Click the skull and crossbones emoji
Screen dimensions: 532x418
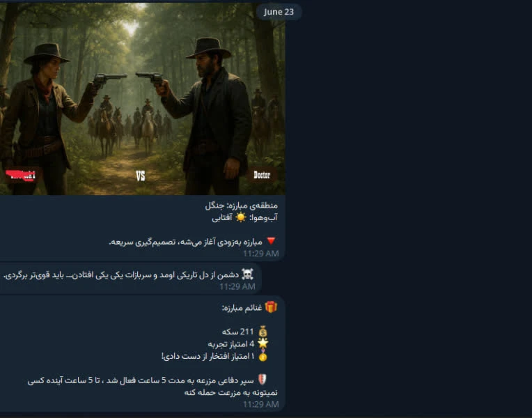(247, 274)
